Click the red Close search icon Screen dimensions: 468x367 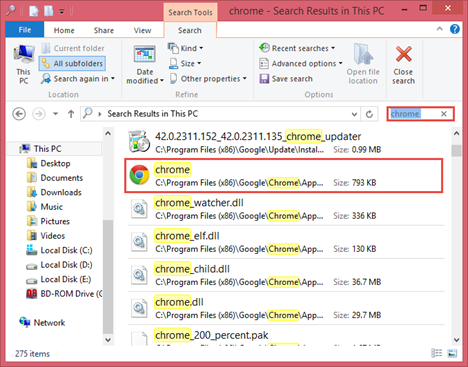(x=403, y=54)
